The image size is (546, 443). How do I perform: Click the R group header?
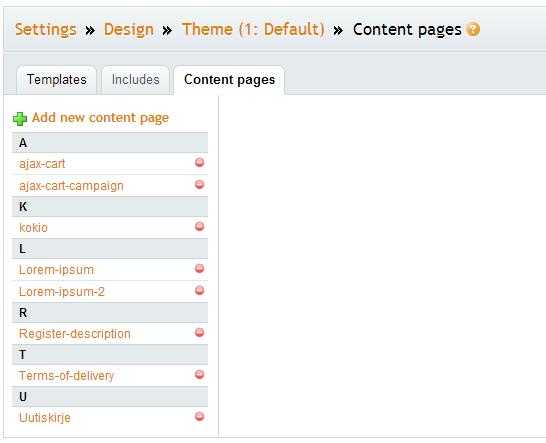pos(110,312)
